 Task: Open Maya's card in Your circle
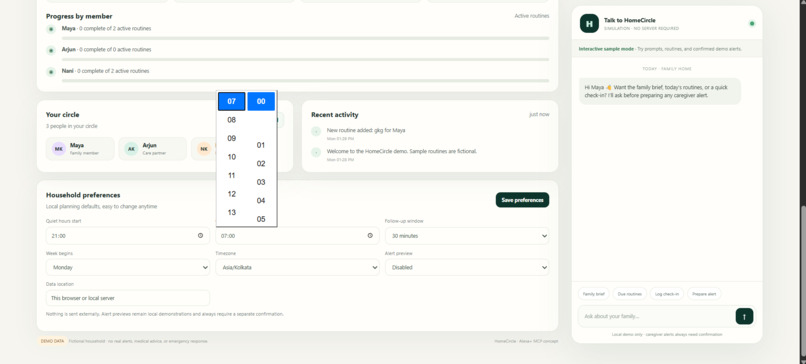pos(80,149)
